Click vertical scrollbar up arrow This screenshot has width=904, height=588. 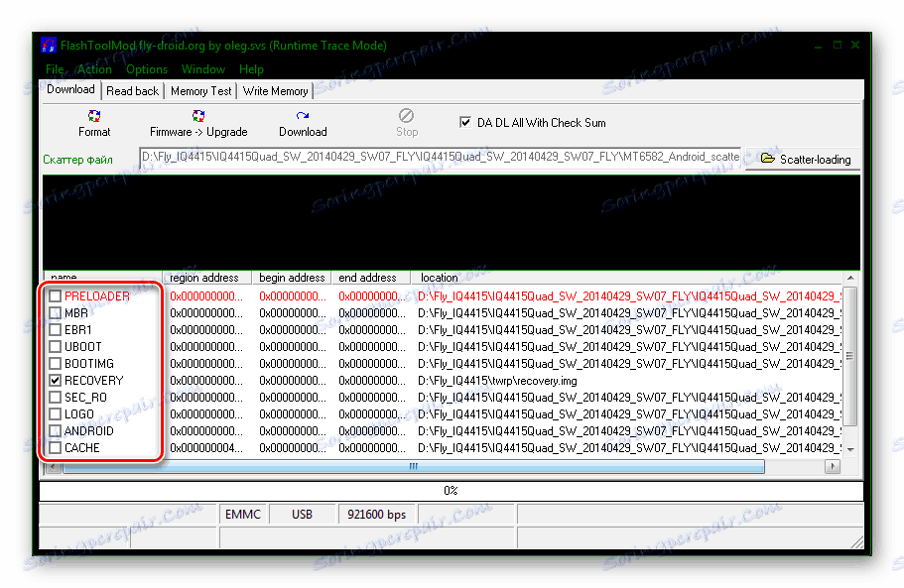pos(850,279)
